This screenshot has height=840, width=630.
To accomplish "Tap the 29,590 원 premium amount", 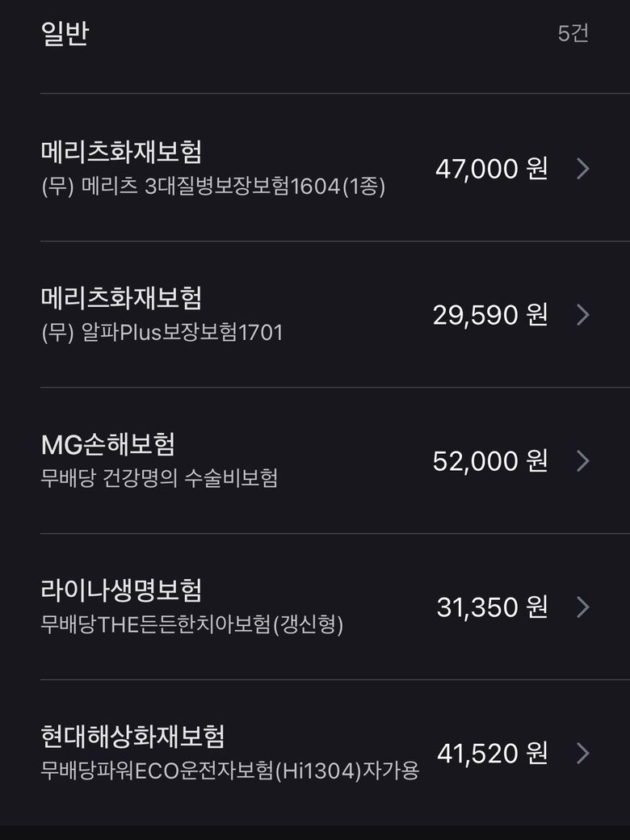I will point(490,315).
